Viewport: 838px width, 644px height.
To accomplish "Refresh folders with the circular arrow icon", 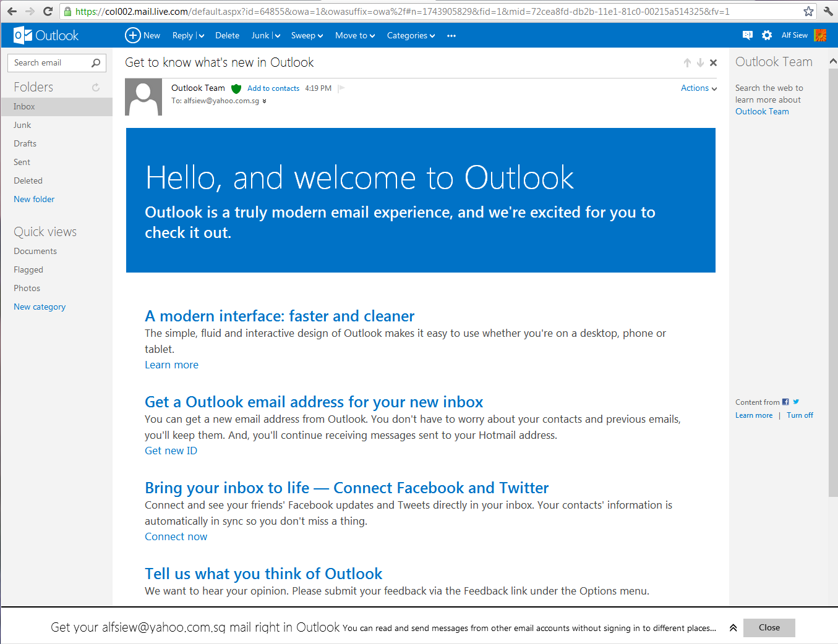I will click(96, 87).
